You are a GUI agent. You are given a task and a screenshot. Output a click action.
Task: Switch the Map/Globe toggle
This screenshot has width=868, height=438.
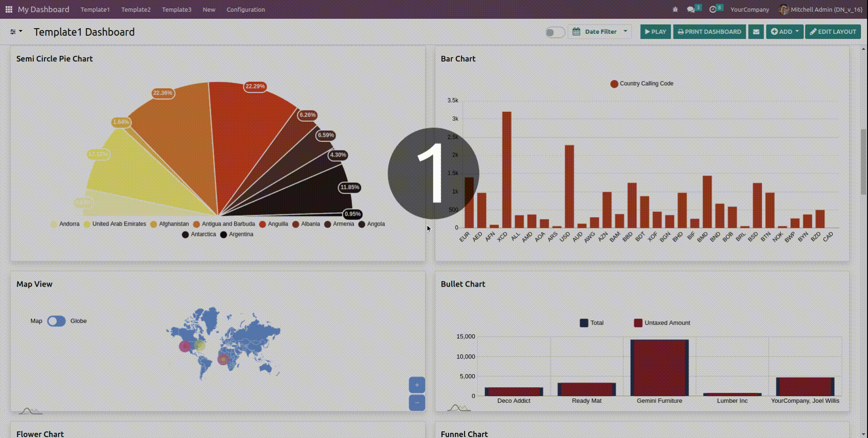point(56,321)
